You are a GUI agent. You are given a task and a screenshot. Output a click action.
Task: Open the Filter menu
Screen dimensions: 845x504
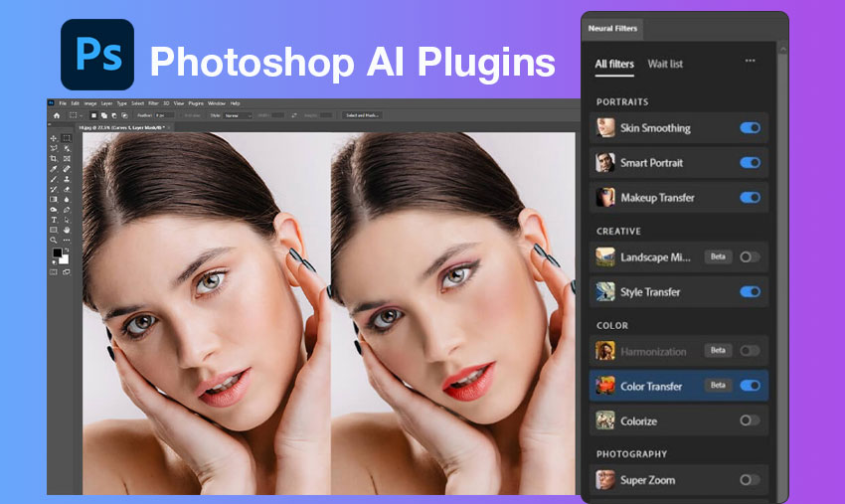[x=153, y=103]
